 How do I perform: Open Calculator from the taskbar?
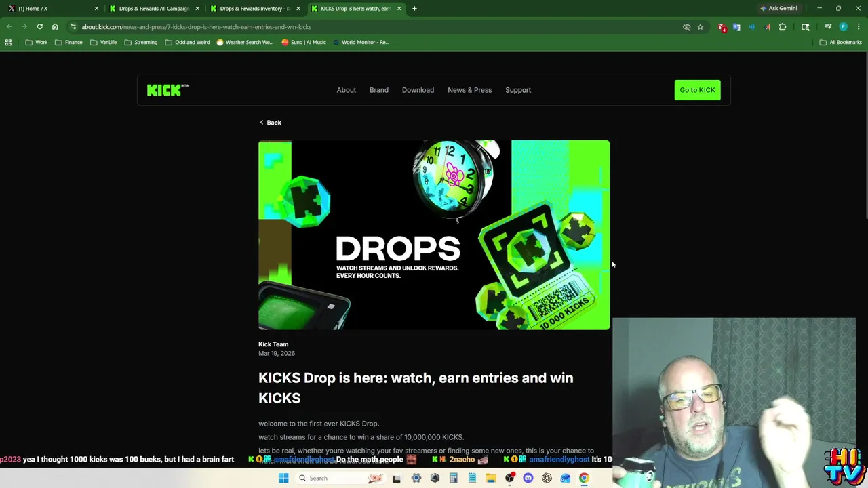453,478
